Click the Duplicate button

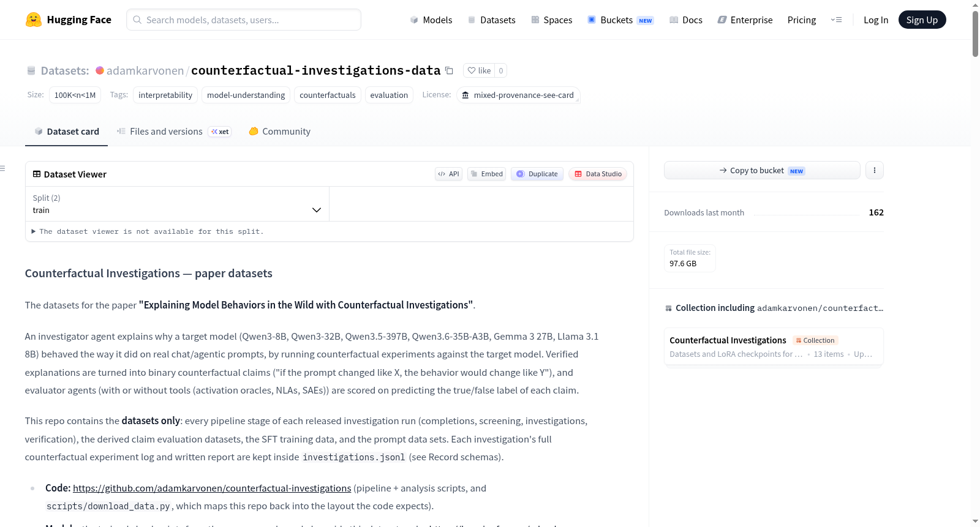[x=537, y=174]
